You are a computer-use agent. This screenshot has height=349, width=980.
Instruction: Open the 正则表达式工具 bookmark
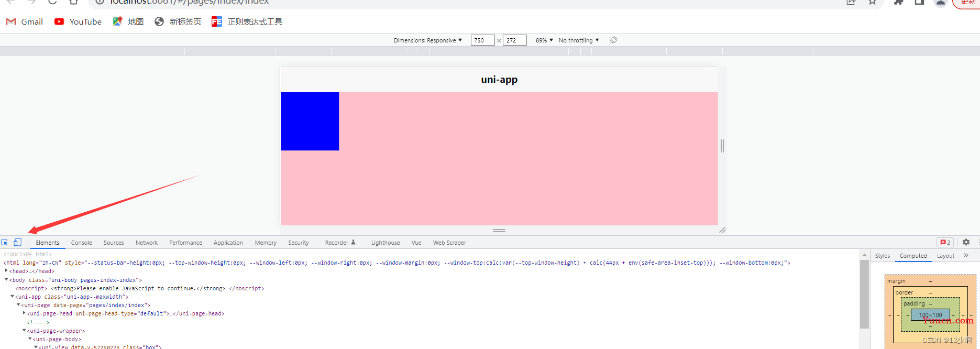coord(247,21)
